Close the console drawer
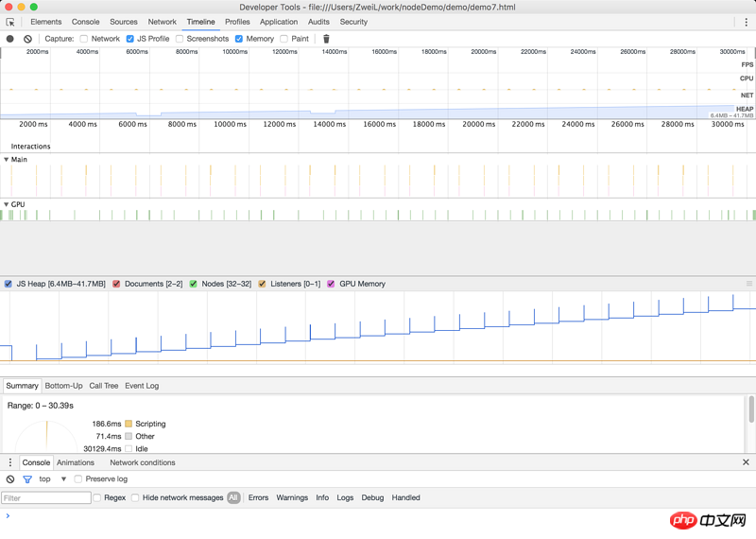756x539 pixels. 746,462
